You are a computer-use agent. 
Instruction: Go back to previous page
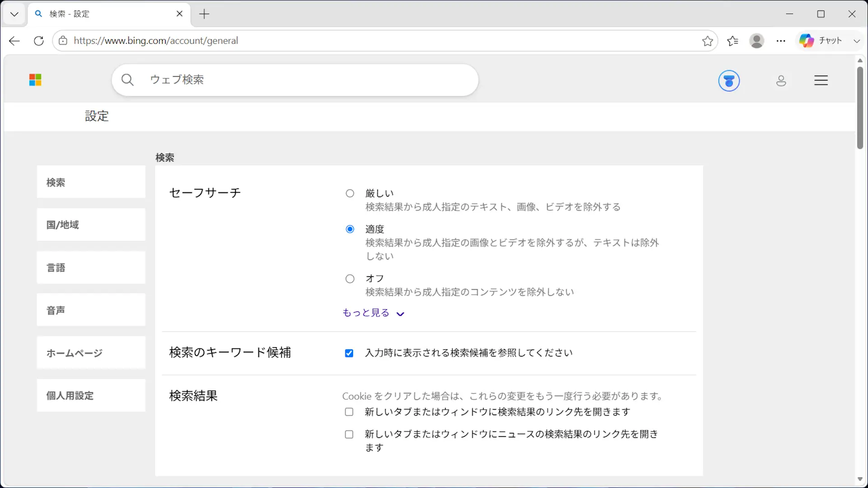click(14, 41)
